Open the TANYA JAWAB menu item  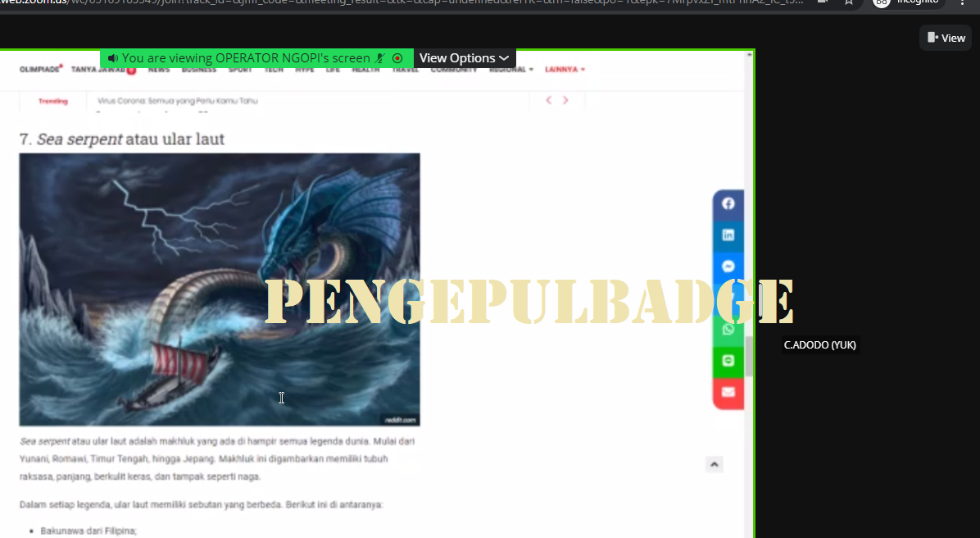click(103, 70)
